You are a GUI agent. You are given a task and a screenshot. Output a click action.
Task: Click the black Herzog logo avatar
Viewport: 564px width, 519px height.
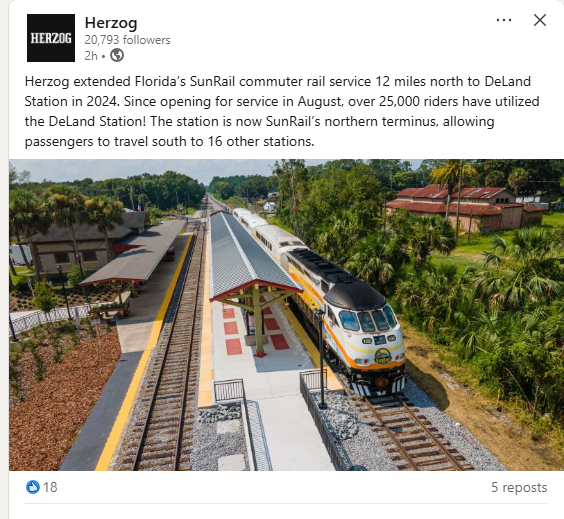[x=51, y=38]
